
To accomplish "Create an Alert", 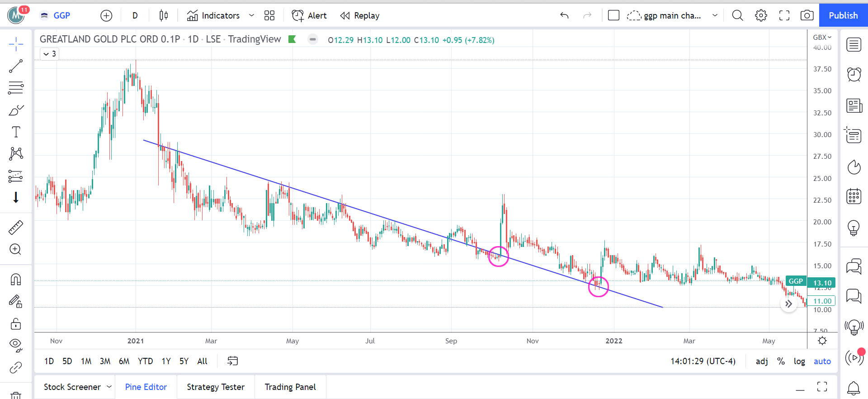I will [x=309, y=16].
